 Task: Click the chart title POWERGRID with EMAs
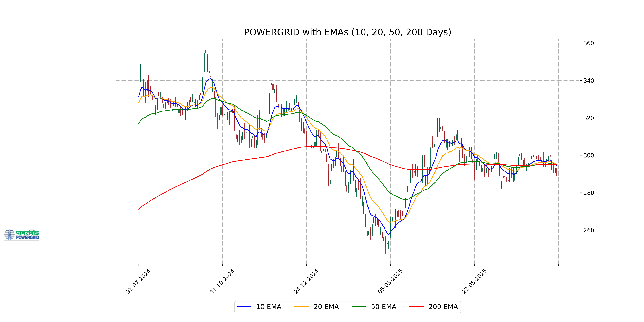(347, 32)
